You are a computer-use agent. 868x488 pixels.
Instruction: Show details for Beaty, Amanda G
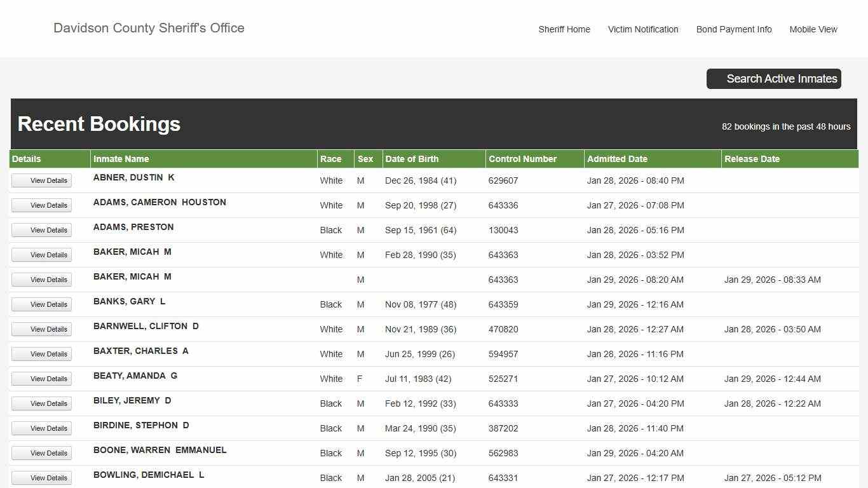[x=42, y=379]
